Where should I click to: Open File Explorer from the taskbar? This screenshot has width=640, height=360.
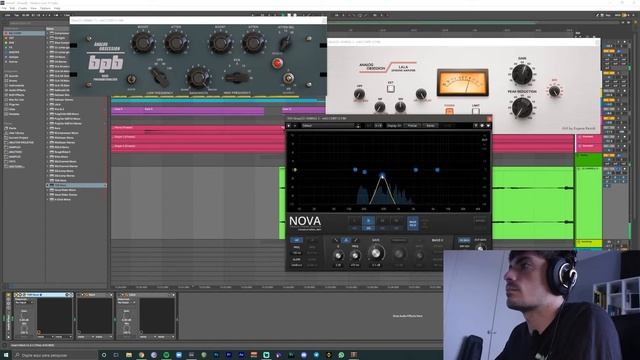coord(129,355)
